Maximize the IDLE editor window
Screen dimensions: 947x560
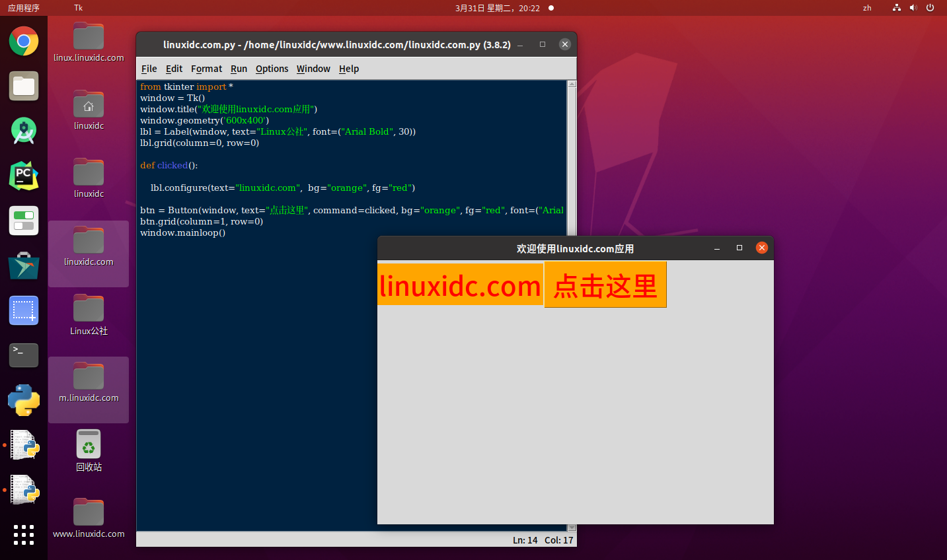point(543,44)
